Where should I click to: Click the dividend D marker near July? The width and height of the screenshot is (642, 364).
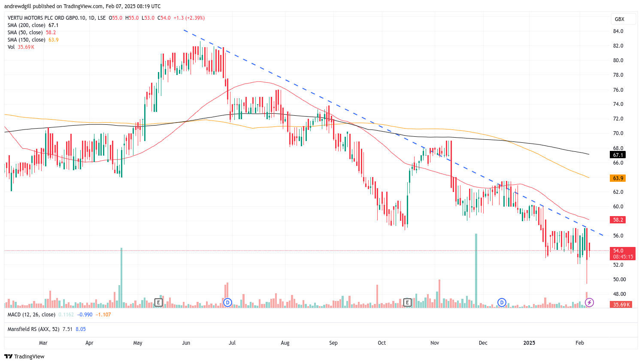tap(228, 302)
